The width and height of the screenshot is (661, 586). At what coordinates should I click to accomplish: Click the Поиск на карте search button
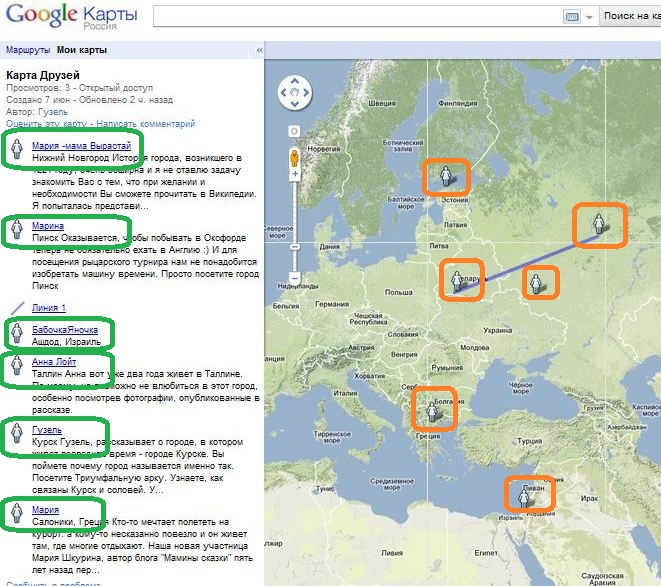click(631, 16)
